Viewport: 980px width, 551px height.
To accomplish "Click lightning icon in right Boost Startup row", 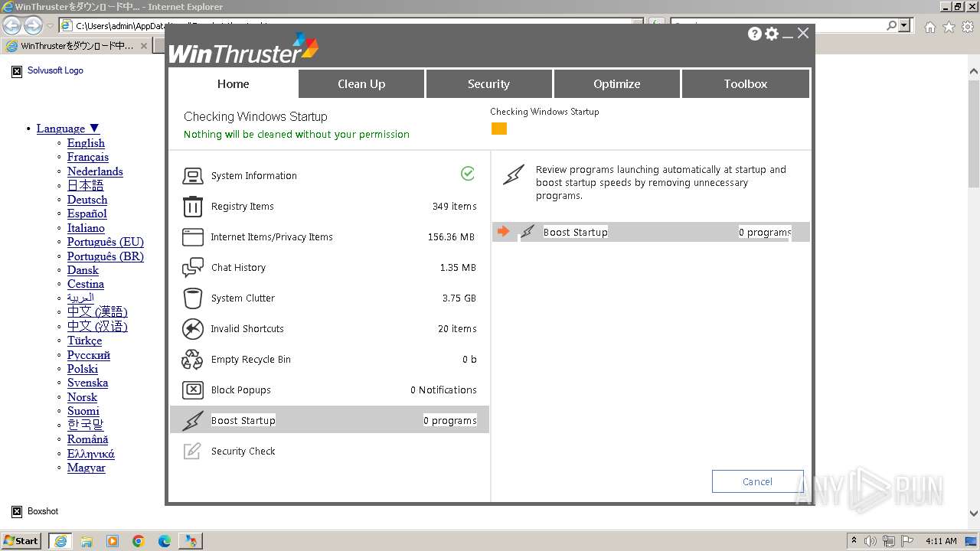I will tap(528, 232).
